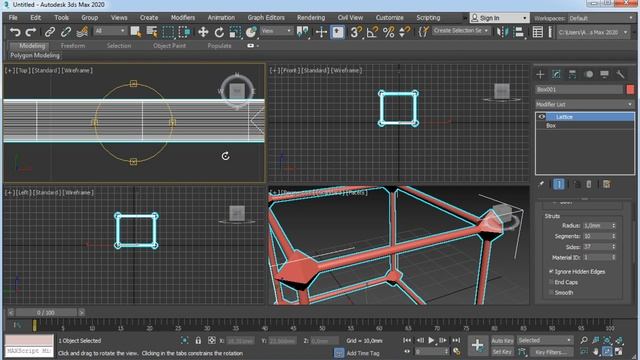Open the Sign In dropdown
This screenshot has width=640, height=360.
click(x=499, y=18)
